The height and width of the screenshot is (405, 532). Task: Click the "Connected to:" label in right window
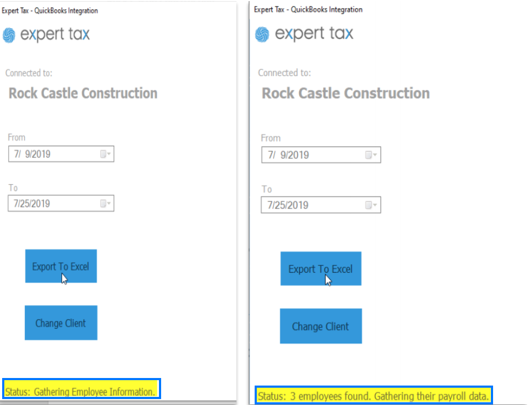pos(284,72)
